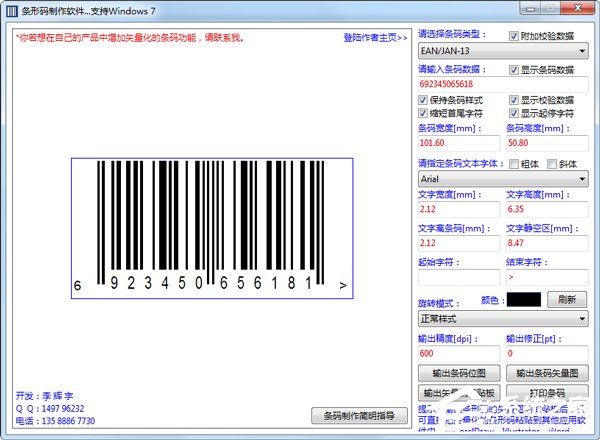Open the Arial font dropdown

tap(503, 179)
